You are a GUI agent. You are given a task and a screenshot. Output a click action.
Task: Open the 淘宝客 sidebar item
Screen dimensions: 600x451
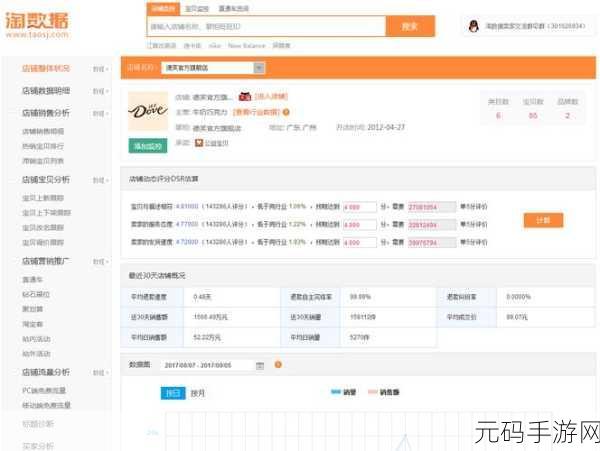pos(33,324)
